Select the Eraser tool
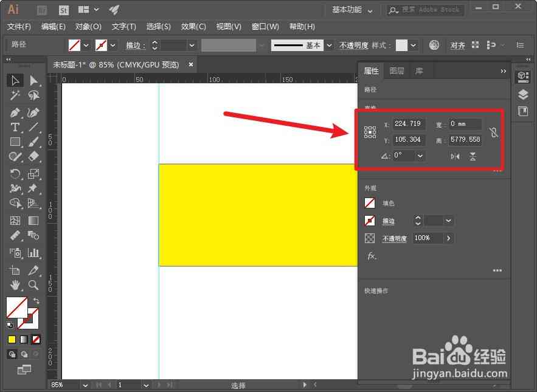 (x=33, y=156)
